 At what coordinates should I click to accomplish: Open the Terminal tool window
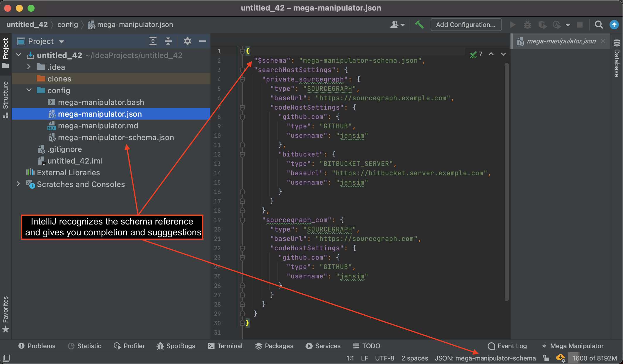point(225,346)
